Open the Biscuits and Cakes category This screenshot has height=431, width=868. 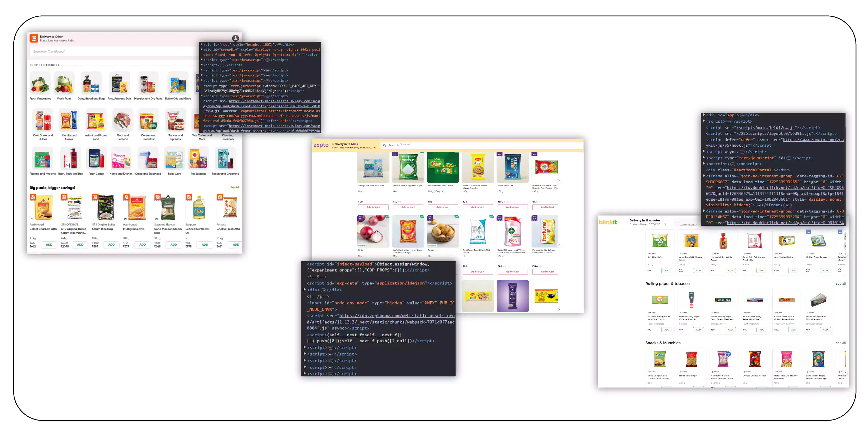tap(69, 124)
